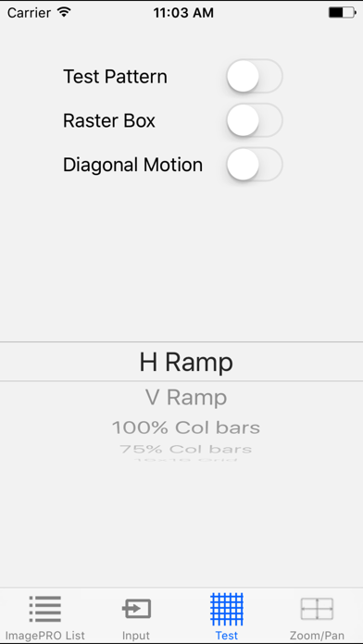Open the Input tab arrow-box icon

click(136, 609)
